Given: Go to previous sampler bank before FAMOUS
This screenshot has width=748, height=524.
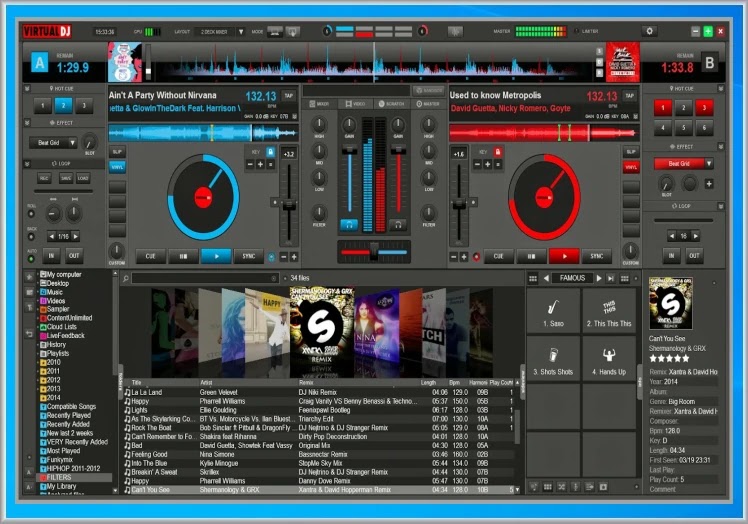Looking at the screenshot, I should point(546,278).
